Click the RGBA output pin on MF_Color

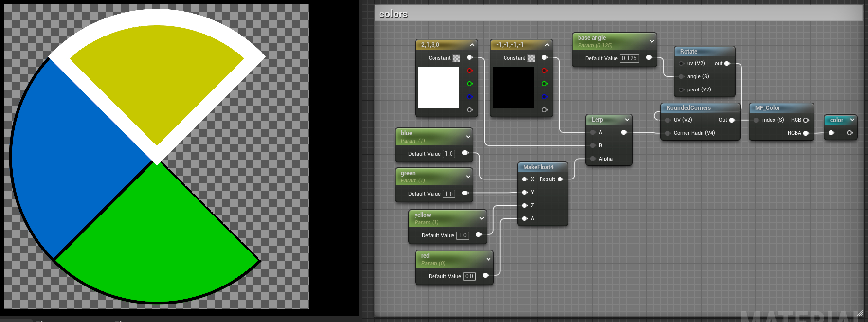806,133
